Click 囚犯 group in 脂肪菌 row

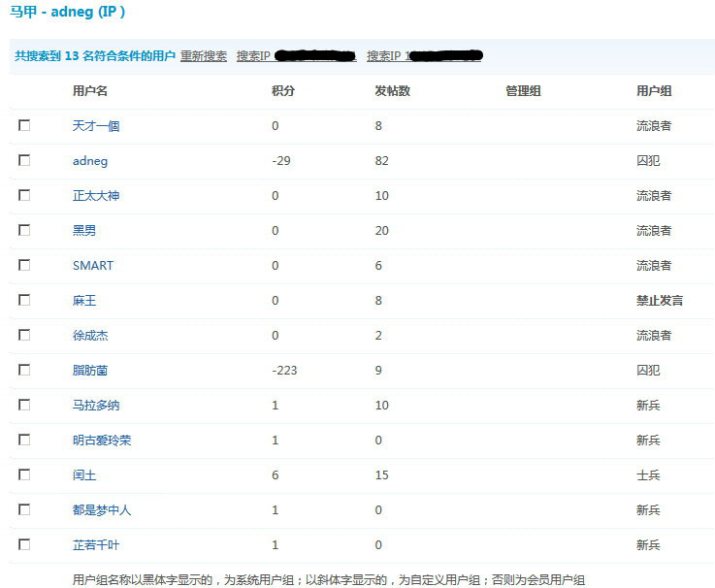click(648, 371)
